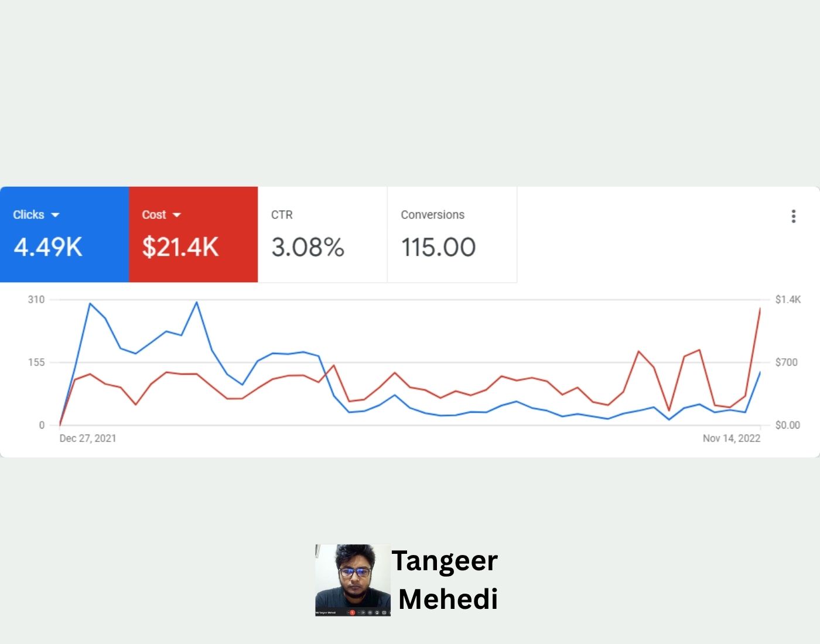This screenshot has height=644, width=820.
Task: Click the Nov 14, 2022 end date label
Action: (731, 439)
